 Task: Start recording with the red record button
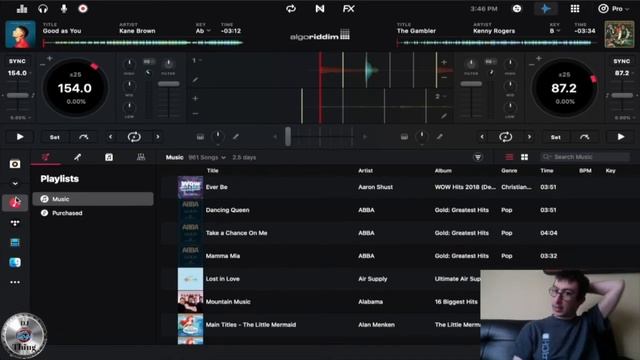[83, 9]
